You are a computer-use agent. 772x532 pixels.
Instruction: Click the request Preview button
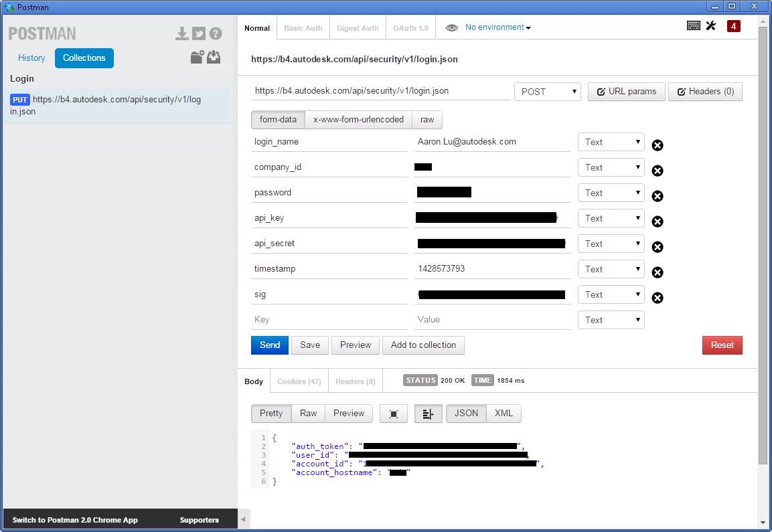(x=356, y=345)
